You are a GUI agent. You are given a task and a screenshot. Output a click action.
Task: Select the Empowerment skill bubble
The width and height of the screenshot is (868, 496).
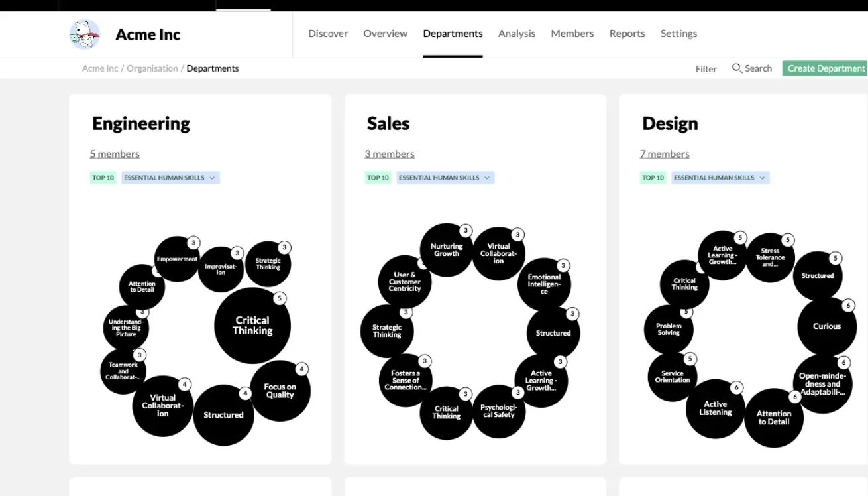178,259
